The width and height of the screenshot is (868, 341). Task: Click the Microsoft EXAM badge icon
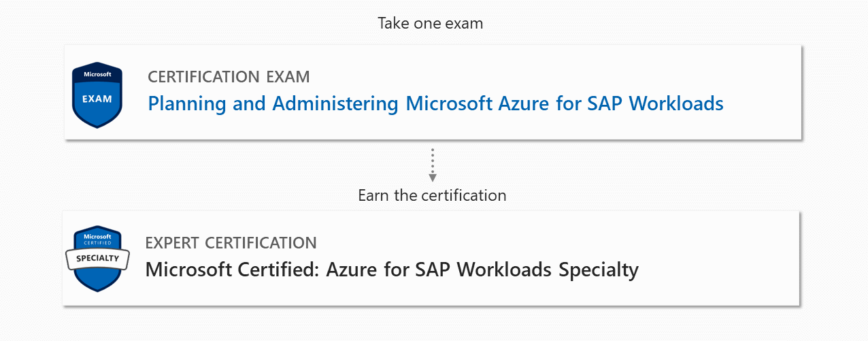click(97, 95)
